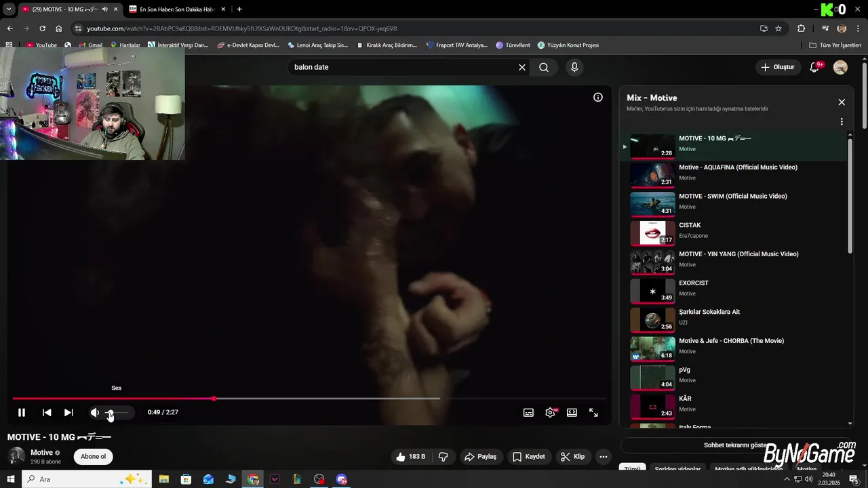Open the Motive channel name link

(x=41, y=453)
